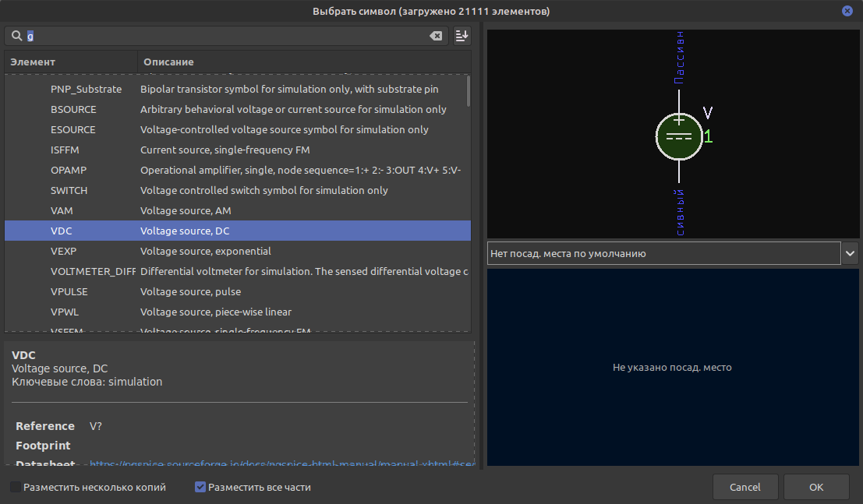Sort by the Описание column header

[304, 62]
